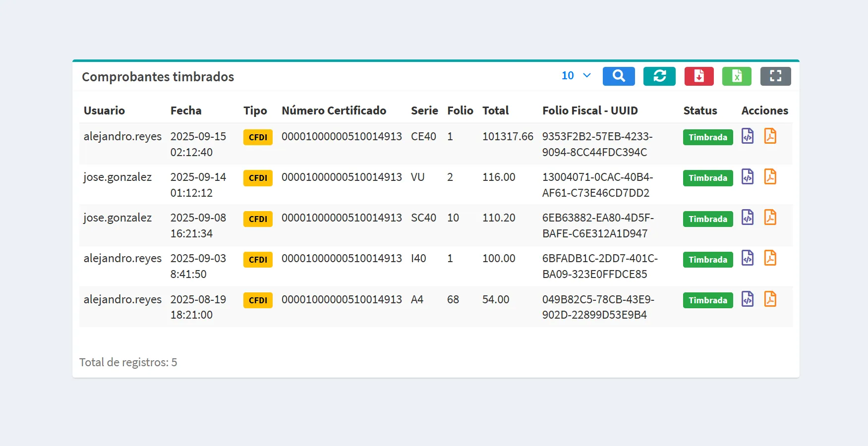Click serie value SC40
This screenshot has width=868, height=446.
(423, 218)
